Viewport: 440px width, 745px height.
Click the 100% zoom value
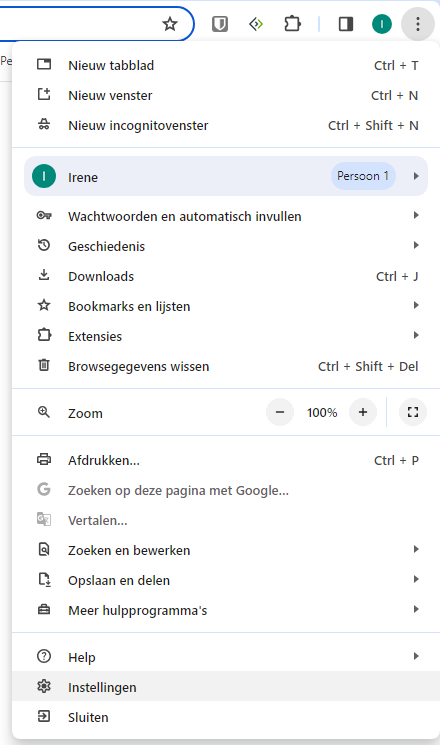[322, 412]
